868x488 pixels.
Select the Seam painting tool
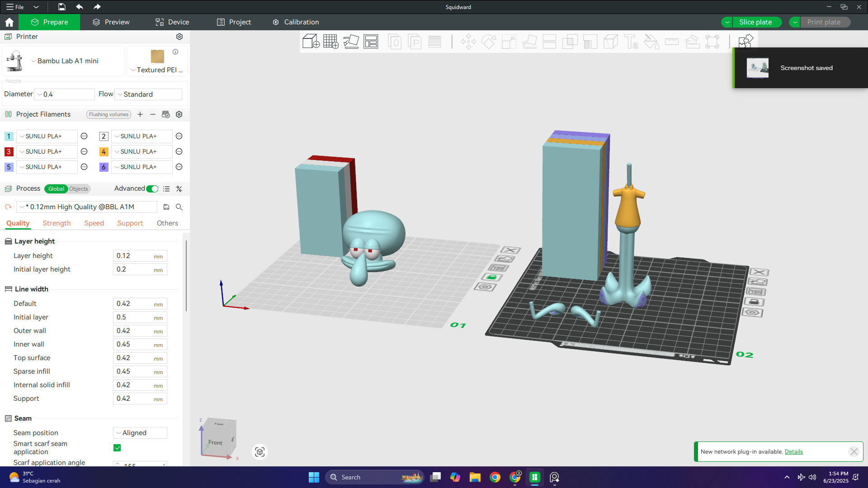tap(610, 42)
